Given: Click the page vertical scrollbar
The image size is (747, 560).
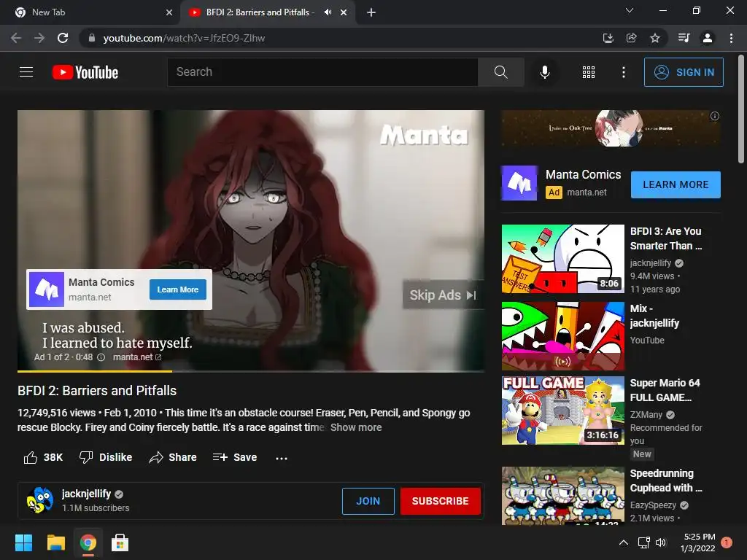Looking at the screenshot, I should click(741, 109).
